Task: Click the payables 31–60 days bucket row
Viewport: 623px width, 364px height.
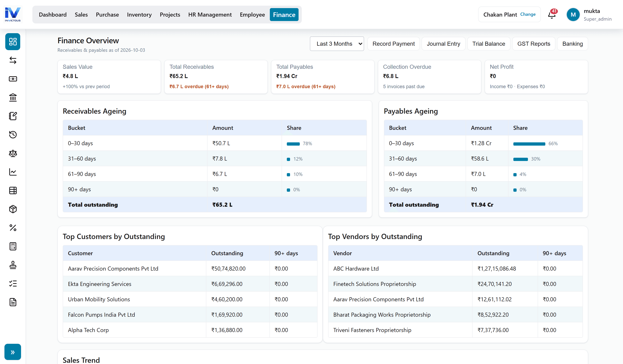Action: tap(483, 158)
